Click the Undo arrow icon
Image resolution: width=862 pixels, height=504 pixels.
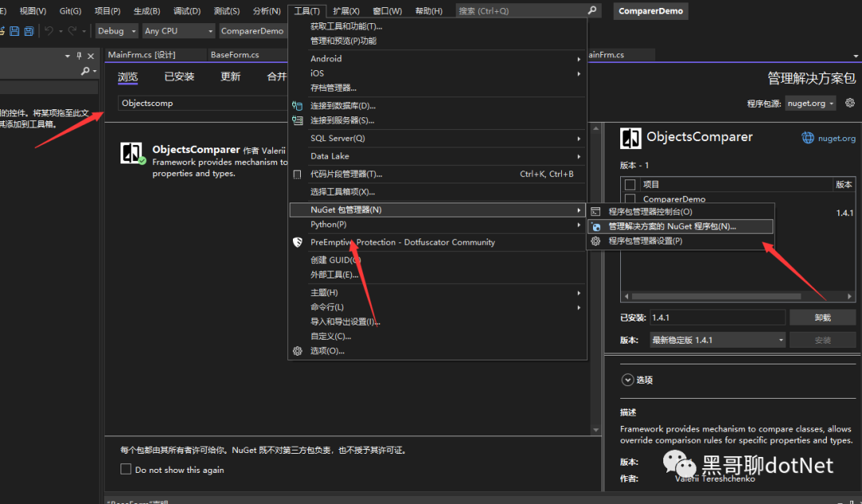pos(49,31)
